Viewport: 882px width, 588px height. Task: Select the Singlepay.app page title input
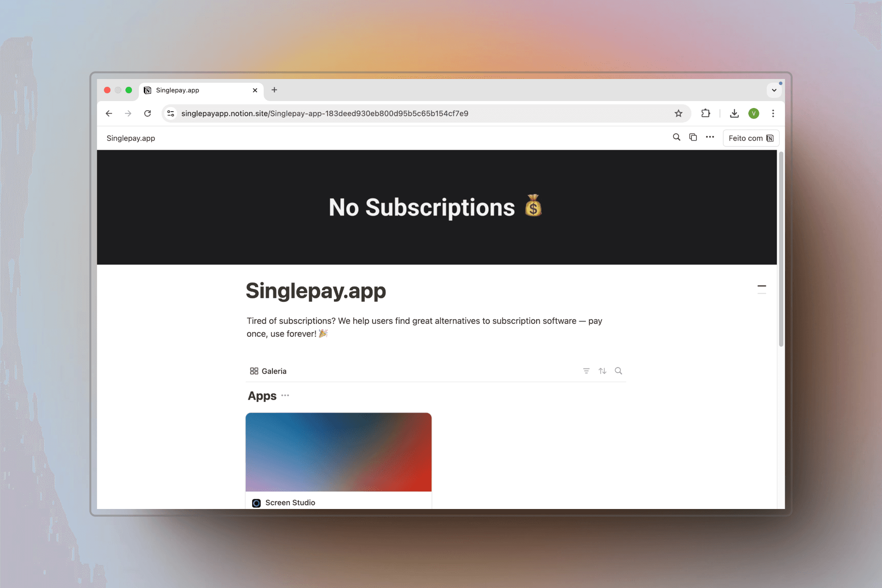(315, 289)
